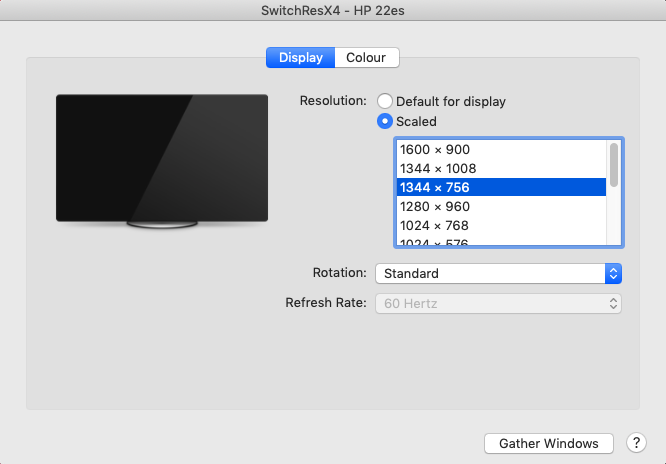Open help with the question mark button
The width and height of the screenshot is (666, 464).
coord(636,443)
